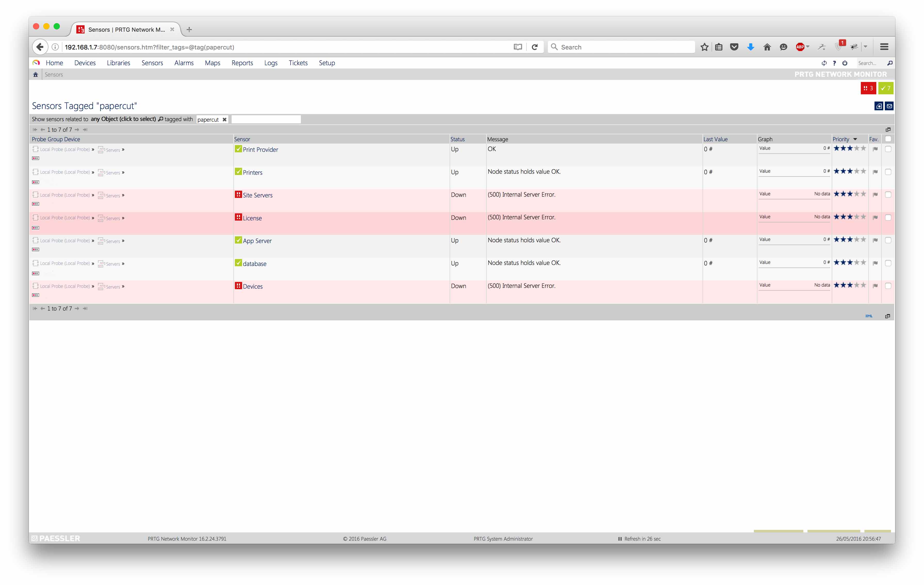Open the Firefox downloads arrow icon
Screen dimensions: 924x585
point(750,47)
